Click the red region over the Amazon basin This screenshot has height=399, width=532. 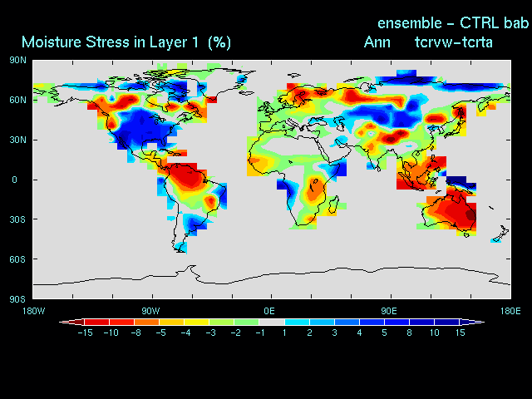tap(187, 176)
